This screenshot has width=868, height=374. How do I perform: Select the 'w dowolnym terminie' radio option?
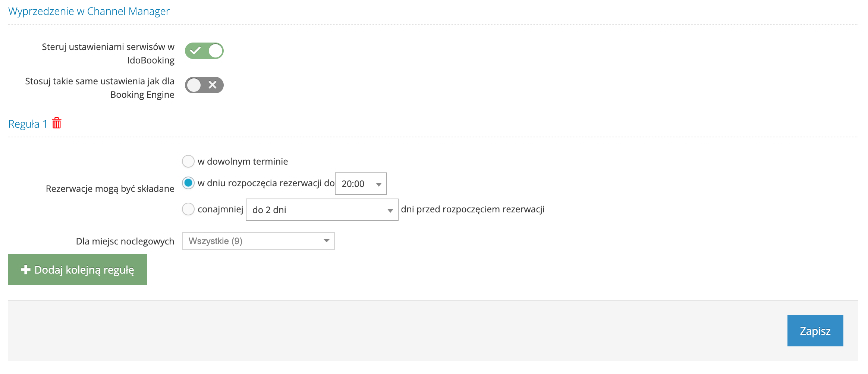188,161
